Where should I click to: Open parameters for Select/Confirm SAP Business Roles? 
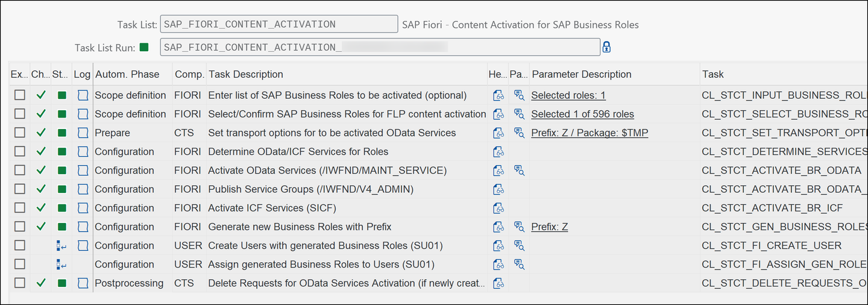(x=519, y=114)
